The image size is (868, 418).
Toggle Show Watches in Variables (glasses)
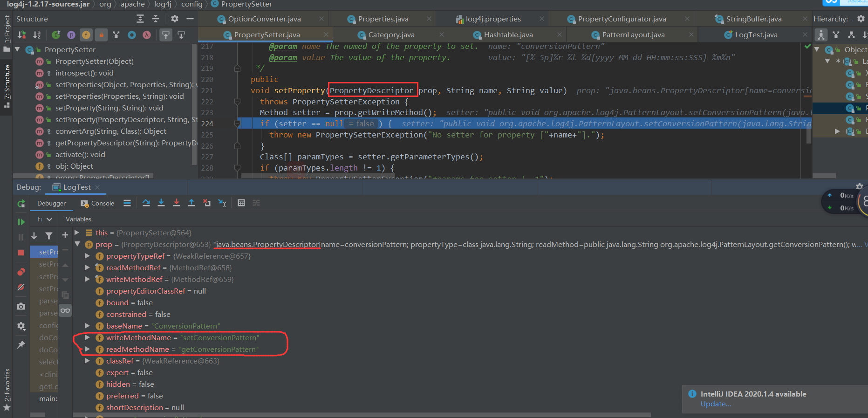[65, 310]
